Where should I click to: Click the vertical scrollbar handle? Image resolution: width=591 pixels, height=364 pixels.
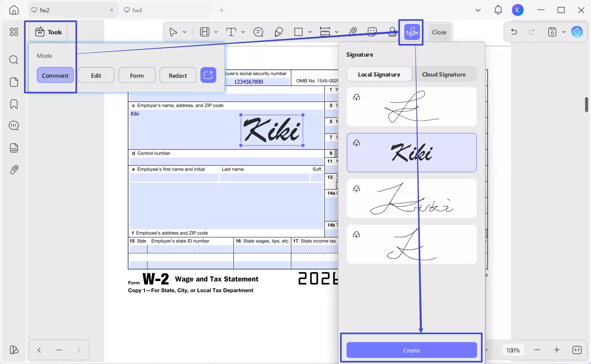tap(586, 104)
